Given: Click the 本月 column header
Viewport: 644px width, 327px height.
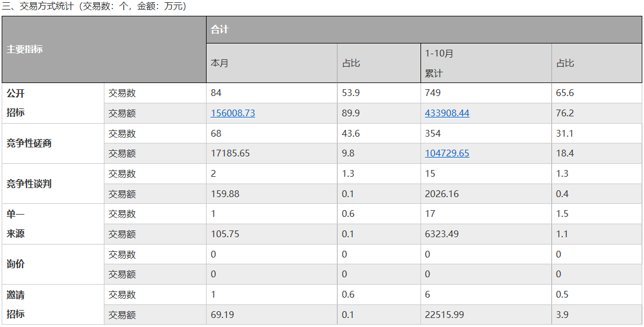Looking at the screenshot, I should click(x=271, y=63).
